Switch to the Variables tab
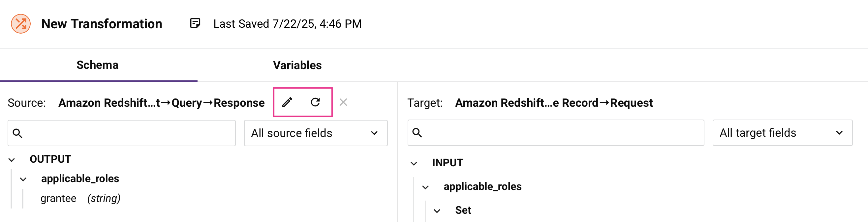868x222 pixels. 297,65
